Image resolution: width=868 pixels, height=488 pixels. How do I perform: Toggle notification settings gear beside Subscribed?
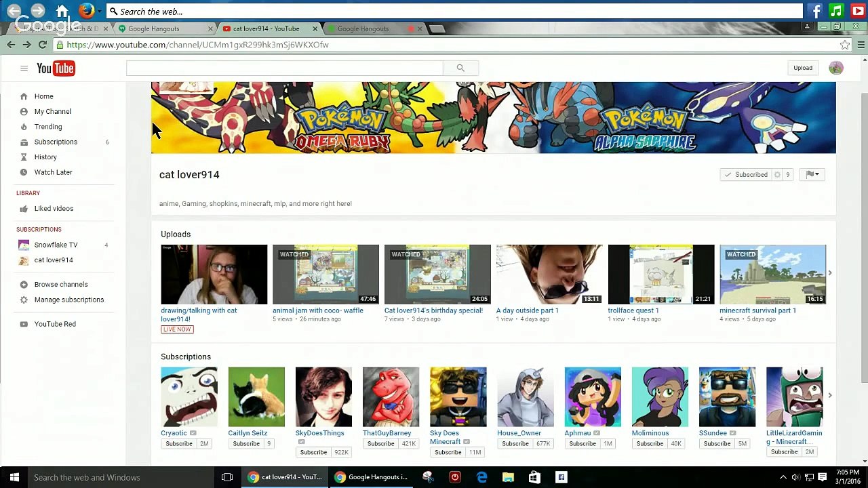point(777,175)
